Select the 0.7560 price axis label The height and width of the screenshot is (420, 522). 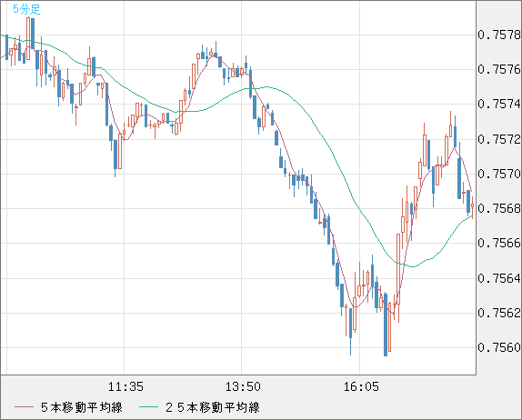pos(499,347)
